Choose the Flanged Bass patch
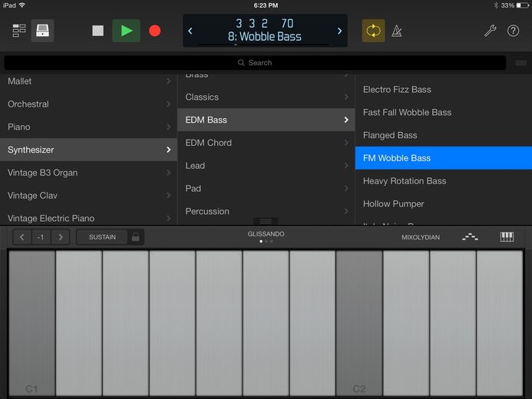Screen dimensions: 532x399 click(444, 135)
